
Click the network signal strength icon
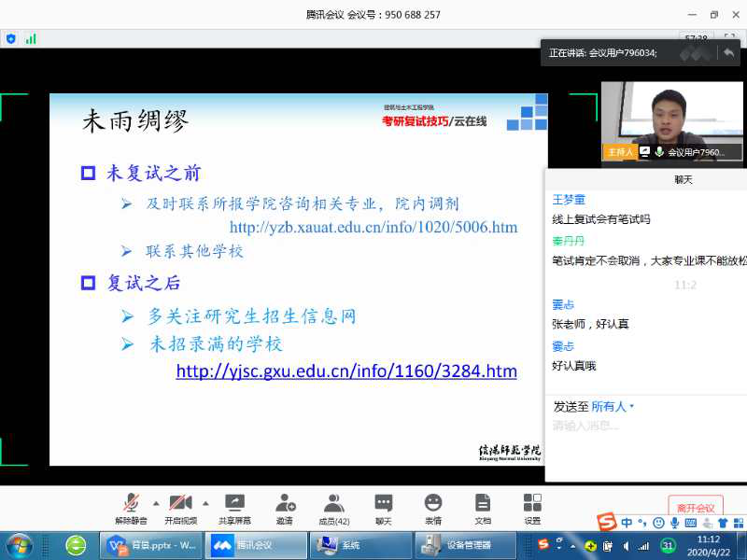point(31,38)
